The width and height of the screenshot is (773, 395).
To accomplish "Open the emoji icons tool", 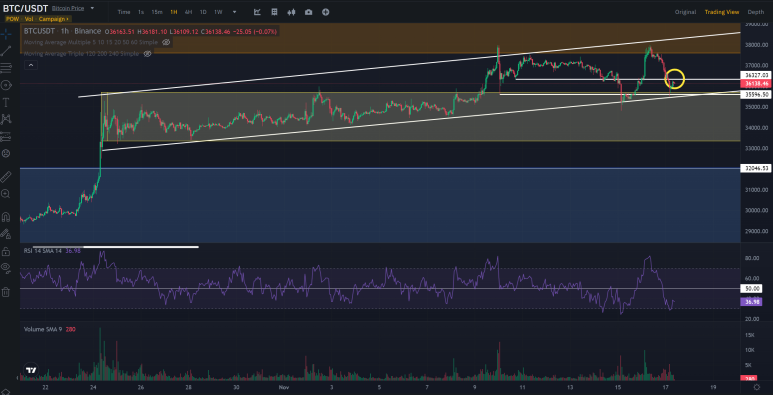I will (6, 154).
